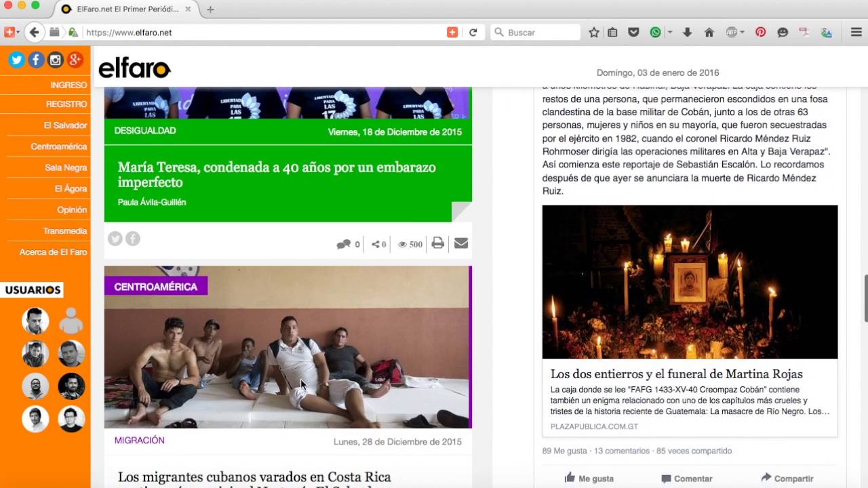This screenshot has width=868, height=488.
Task: Click the views eye icon showing 500
Action: (402, 244)
